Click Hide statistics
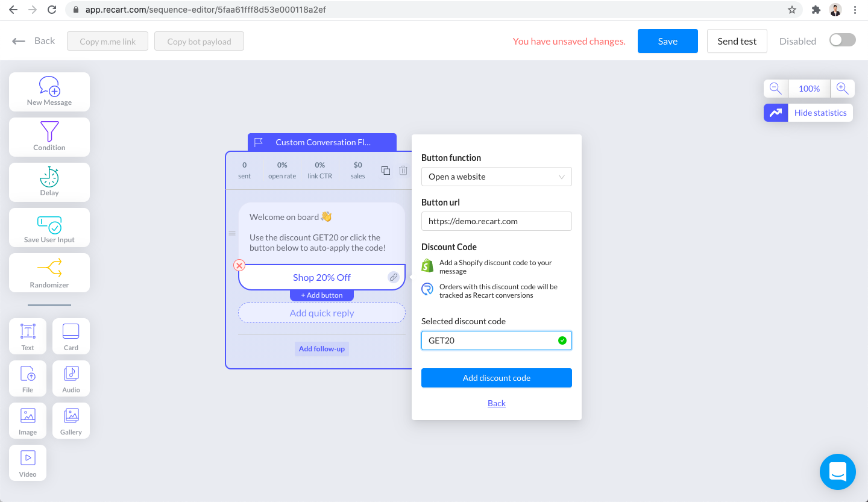This screenshot has width=868, height=502. click(820, 113)
